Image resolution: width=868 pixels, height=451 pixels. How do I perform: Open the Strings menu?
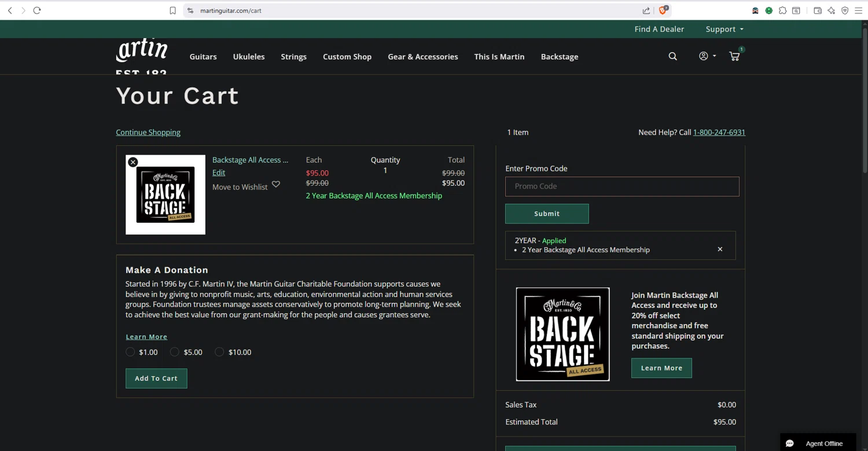(x=293, y=57)
